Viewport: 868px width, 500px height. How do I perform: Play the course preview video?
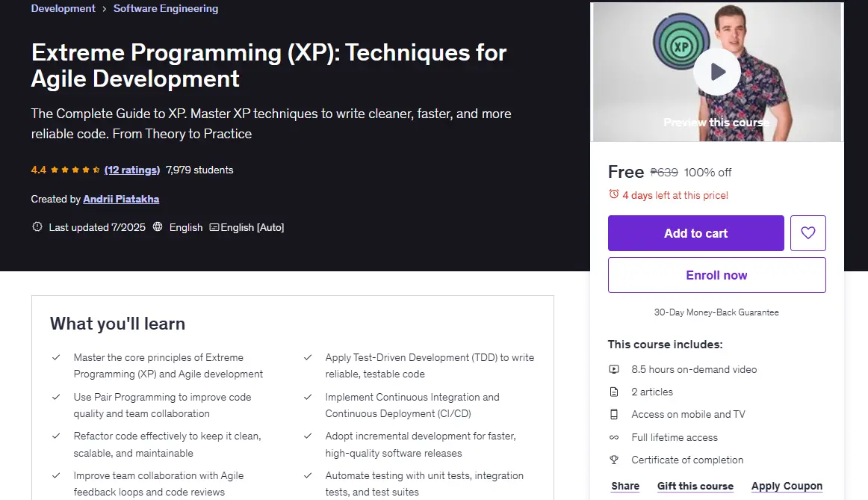click(x=717, y=72)
